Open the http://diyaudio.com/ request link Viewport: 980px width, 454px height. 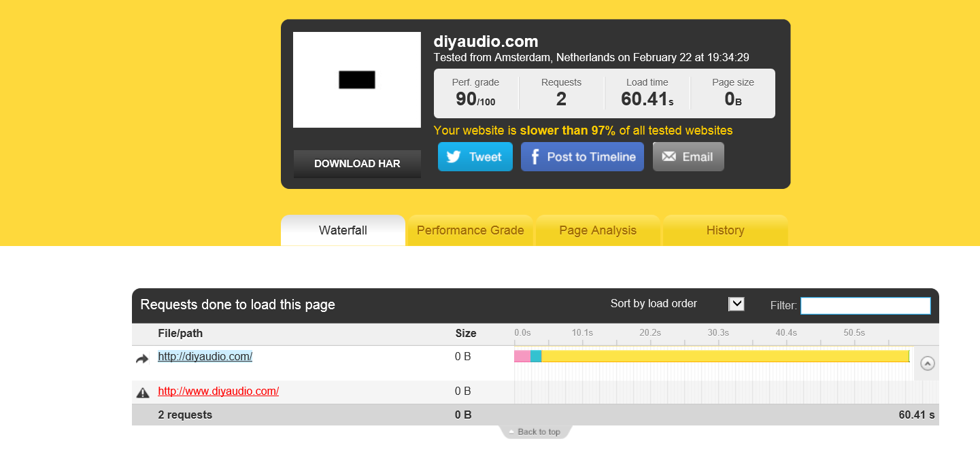[x=205, y=356]
